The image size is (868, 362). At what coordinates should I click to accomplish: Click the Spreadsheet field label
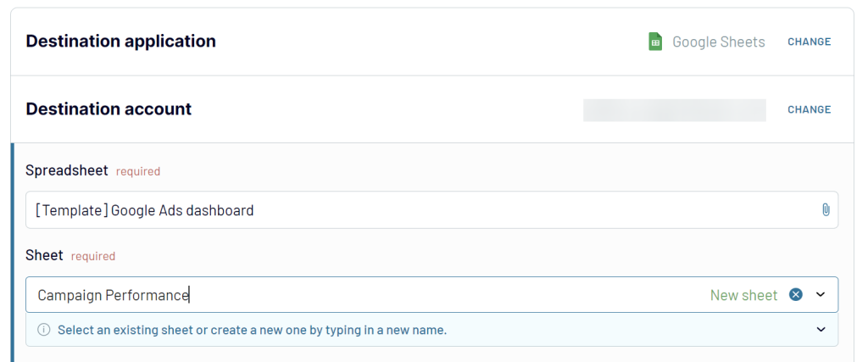(67, 170)
